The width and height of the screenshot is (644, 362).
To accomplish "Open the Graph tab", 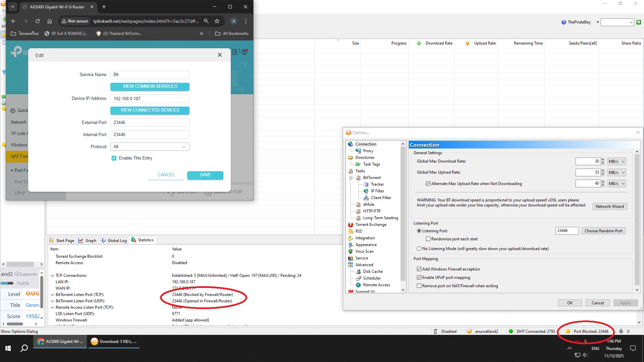I will [x=87, y=240].
